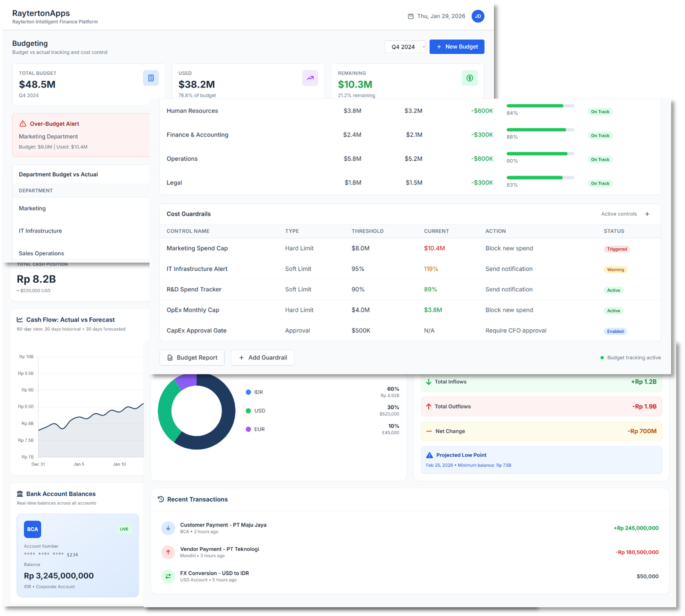685x616 pixels.
Task: Open the Budget Report
Action: point(192,357)
